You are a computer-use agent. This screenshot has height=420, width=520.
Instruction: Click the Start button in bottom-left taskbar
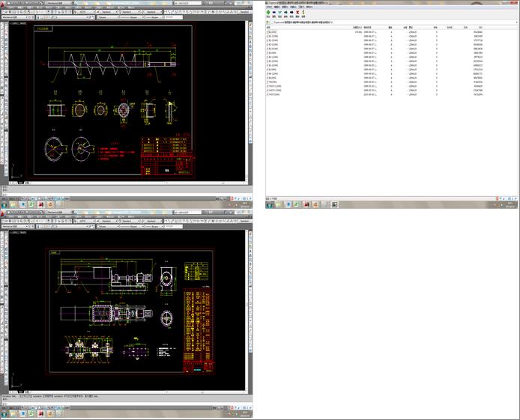pos(4,414)
